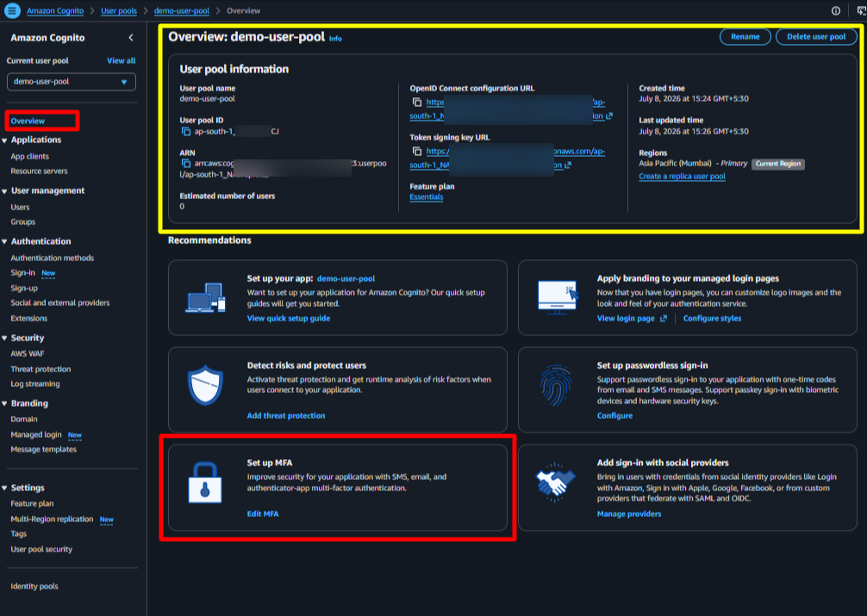Click Create a replica user pool
This screenshot has width=867, height=616.
(x=682, y=177)
